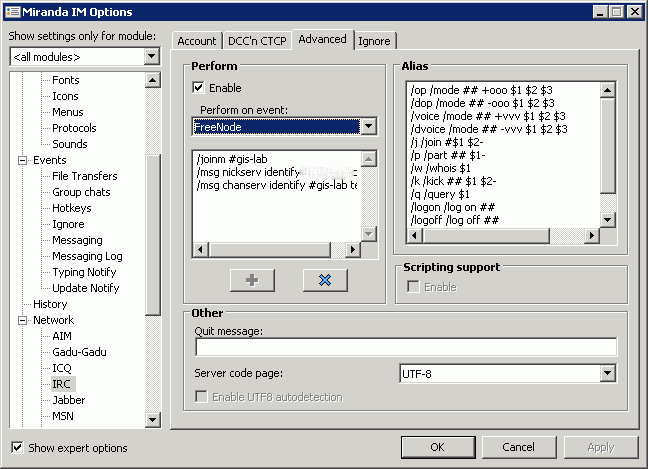This screenshot has width=648, height=469.
Task: Select Icons in the settings tree
Action: 65,96
